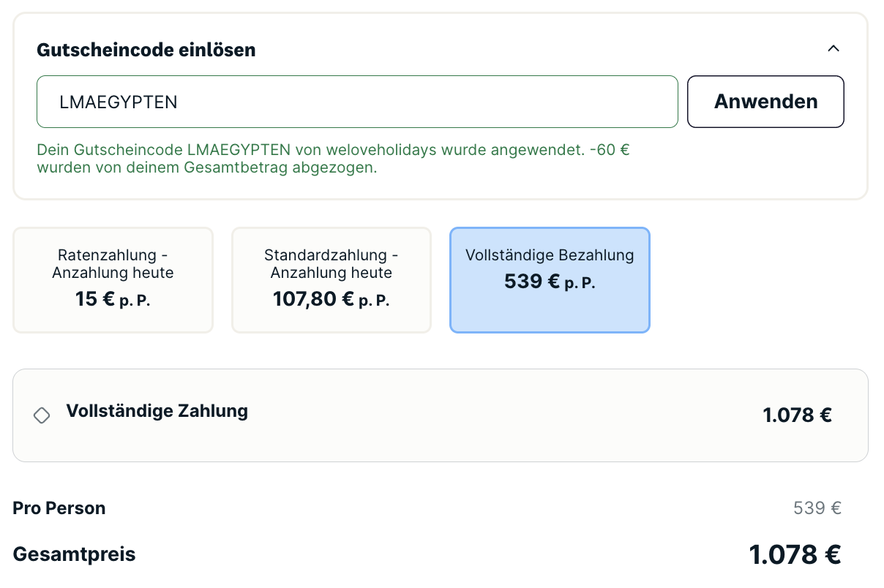Click the green voucher applied confirmation message
This screenshot has height=588, width=884.
[333, 159]
